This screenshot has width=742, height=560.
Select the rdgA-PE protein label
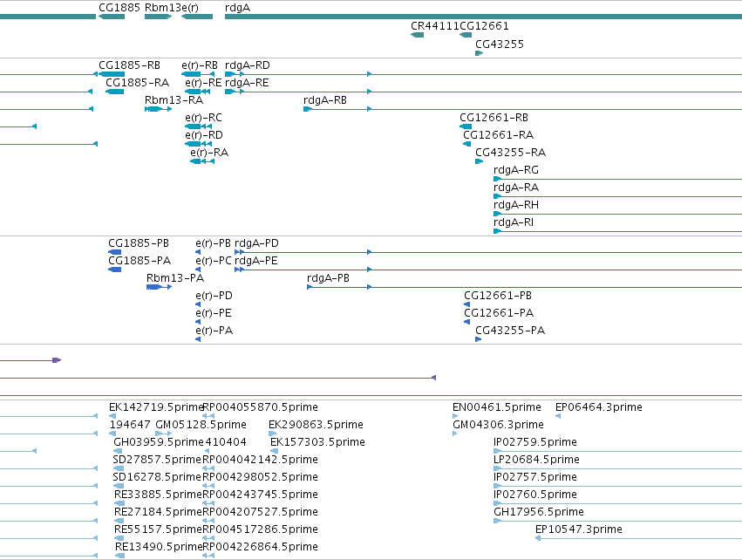point(256,260)
